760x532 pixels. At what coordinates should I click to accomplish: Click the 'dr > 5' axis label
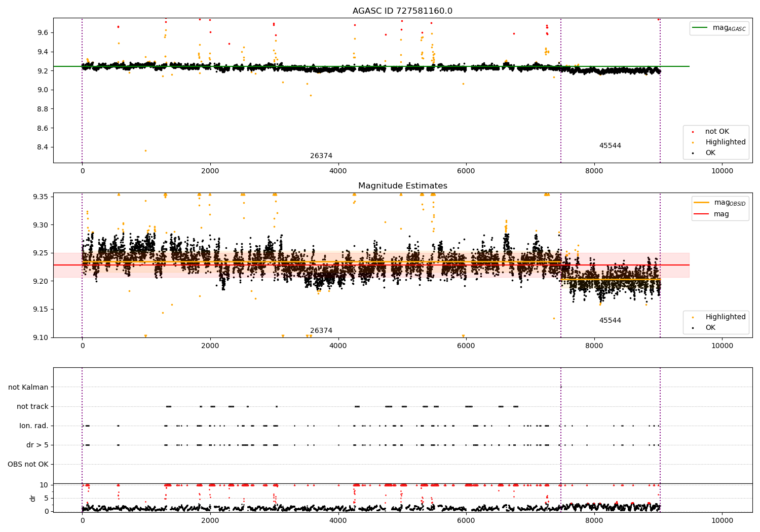pos(37,445)
